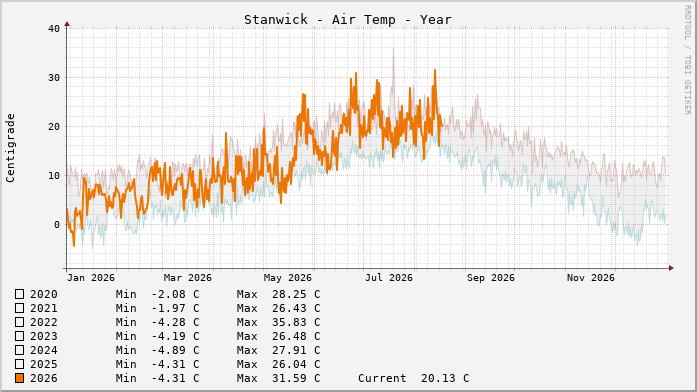The height and width of the screenshot is (392, 697).
Task: Enable the 2023 series checkbox
Action: click(x=20, y=336)
